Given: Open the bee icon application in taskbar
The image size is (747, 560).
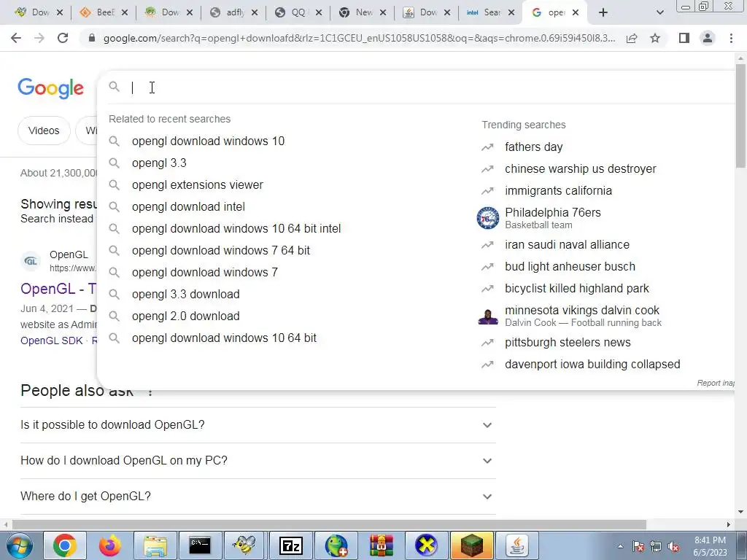Looking at the screenshot, I should tap(245, 545).
